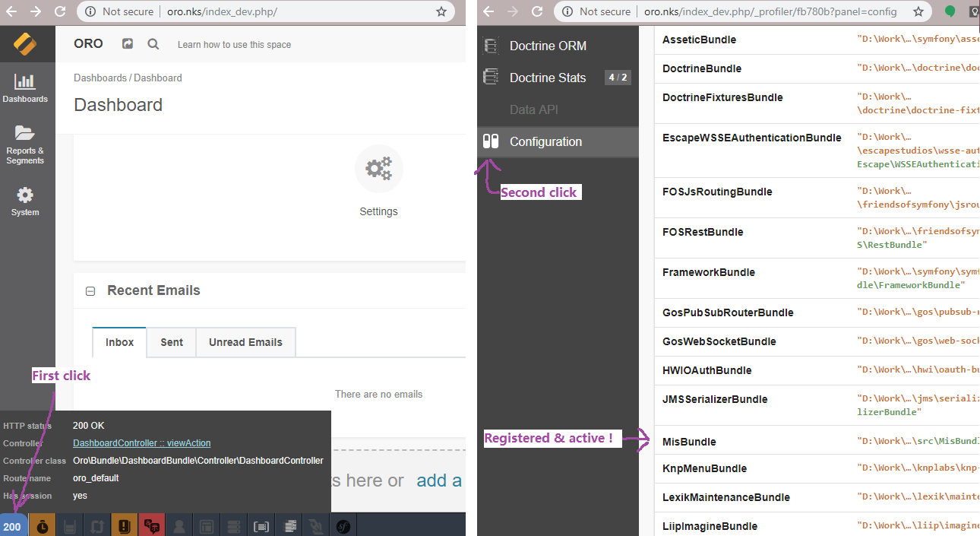Click the left browser address bar URL

(x=221, y=11)
